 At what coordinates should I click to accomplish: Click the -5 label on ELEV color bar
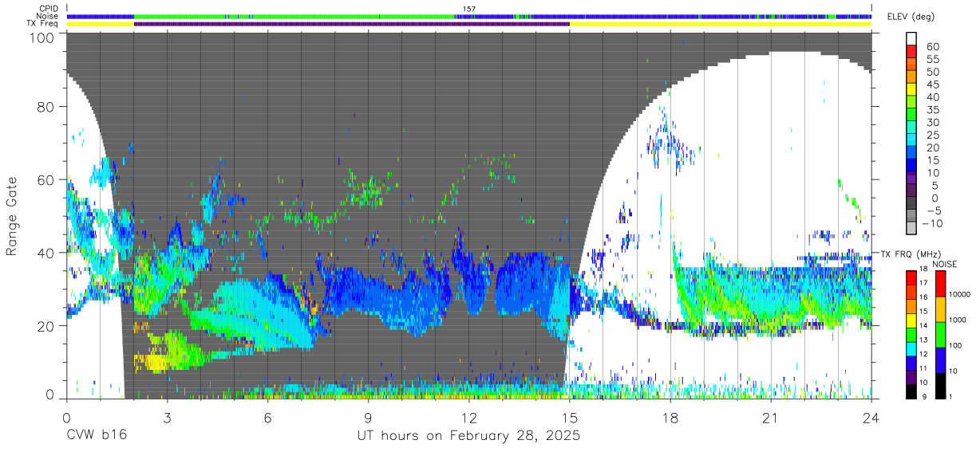pos(932,210)
